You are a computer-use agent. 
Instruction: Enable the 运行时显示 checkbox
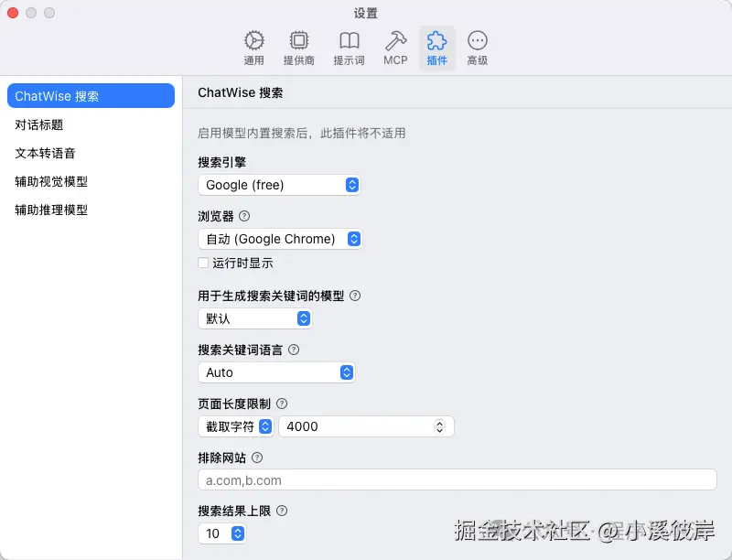203,263
